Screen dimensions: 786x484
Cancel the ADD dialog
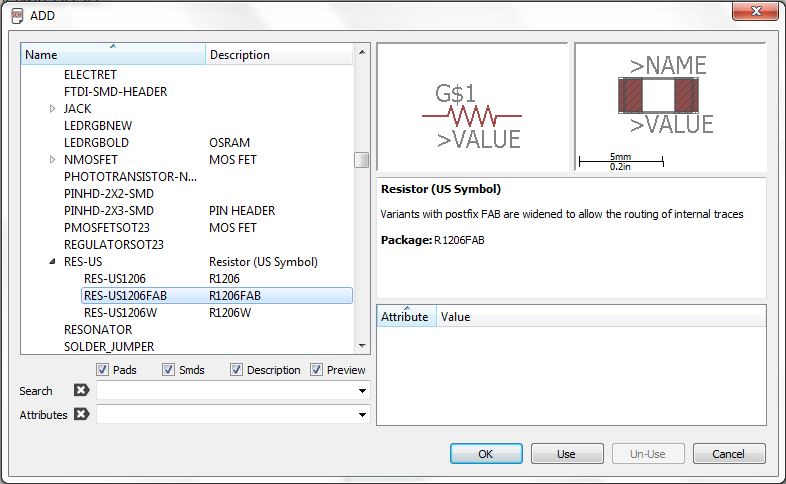[x=729, y=454]
